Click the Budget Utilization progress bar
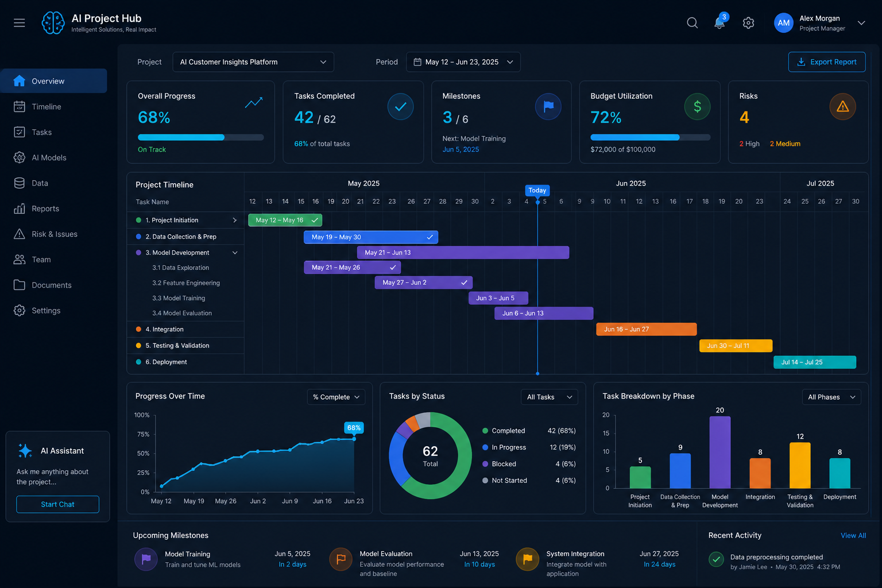Image resolution: width=882 pixels, height=588 pixels. [x=651, y=137]
